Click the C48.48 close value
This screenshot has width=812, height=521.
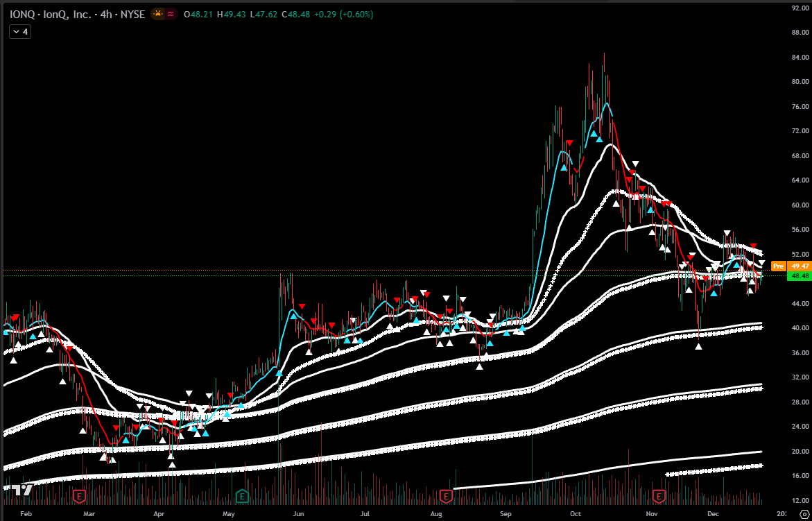295,15
